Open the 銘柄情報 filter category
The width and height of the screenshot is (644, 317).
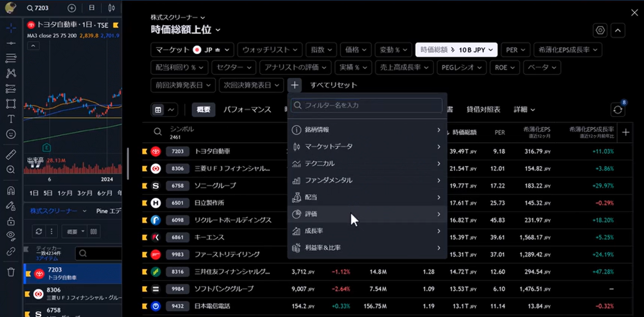(367, 130)
